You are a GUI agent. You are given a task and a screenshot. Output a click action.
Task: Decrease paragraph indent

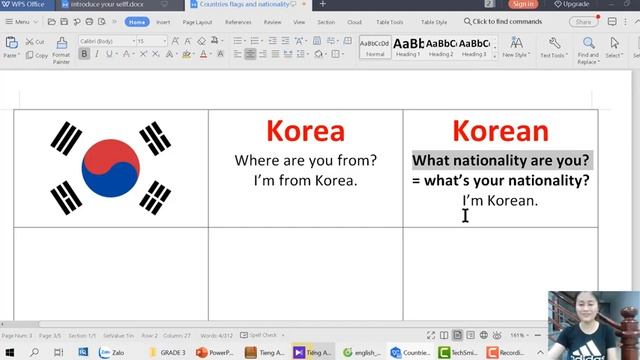pyautogui.click(x=272, y=41)
